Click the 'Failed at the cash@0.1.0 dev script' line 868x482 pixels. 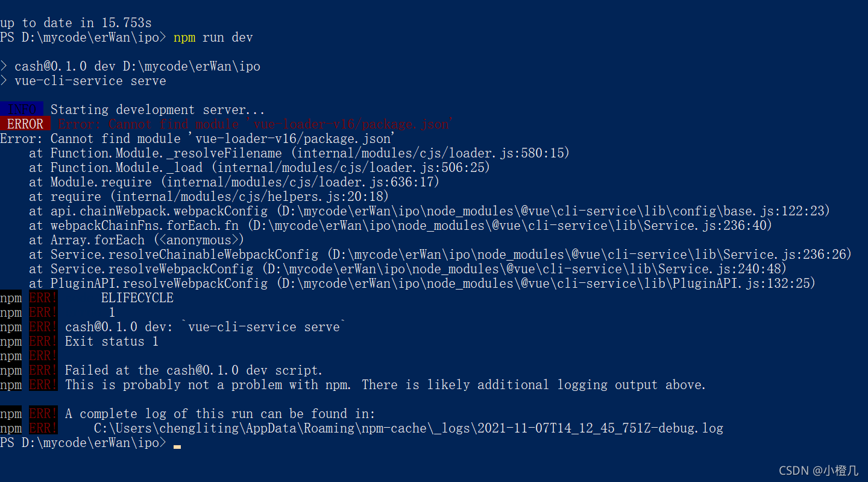(x=194, y=370)
